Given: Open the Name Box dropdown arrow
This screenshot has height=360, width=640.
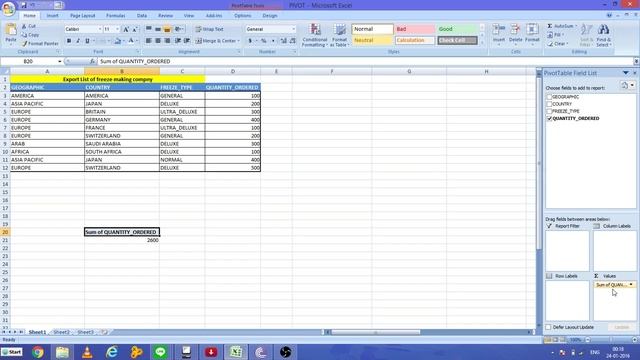Looking at the screenshot, I should coord(60,61).
